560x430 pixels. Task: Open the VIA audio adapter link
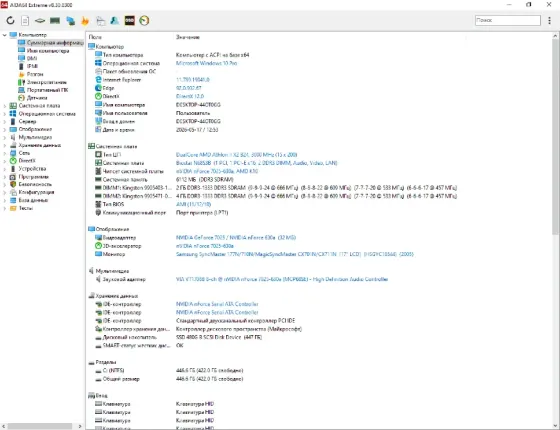(282, 280)
